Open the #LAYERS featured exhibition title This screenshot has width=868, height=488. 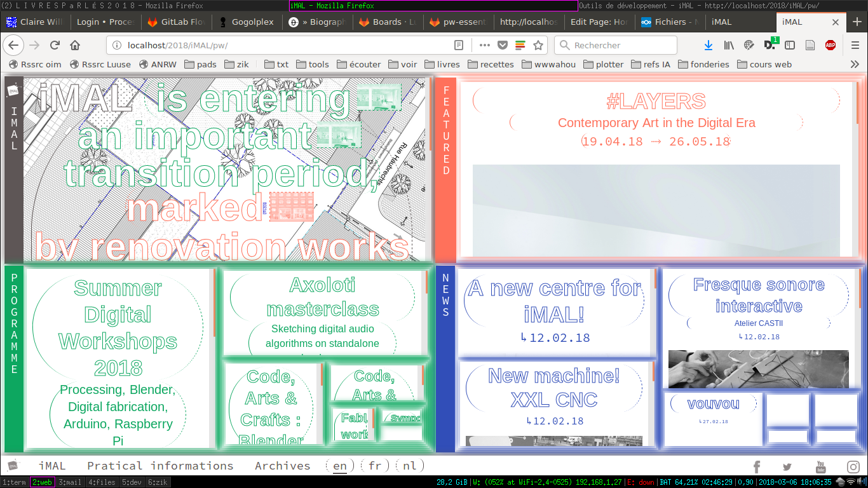point(656,101)
